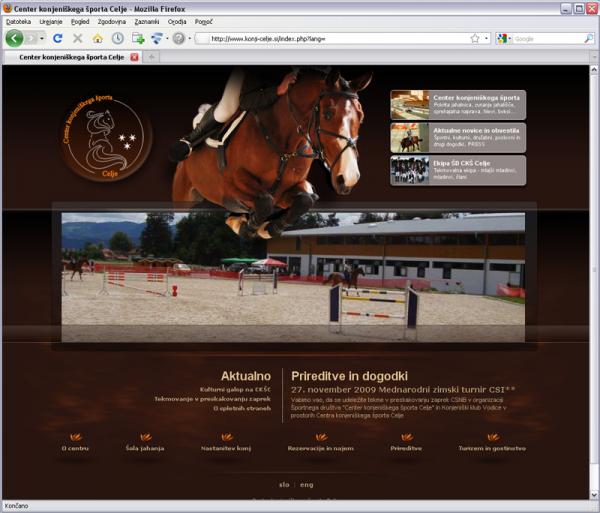Bookmark page with the star icon

tap(475, 38)
